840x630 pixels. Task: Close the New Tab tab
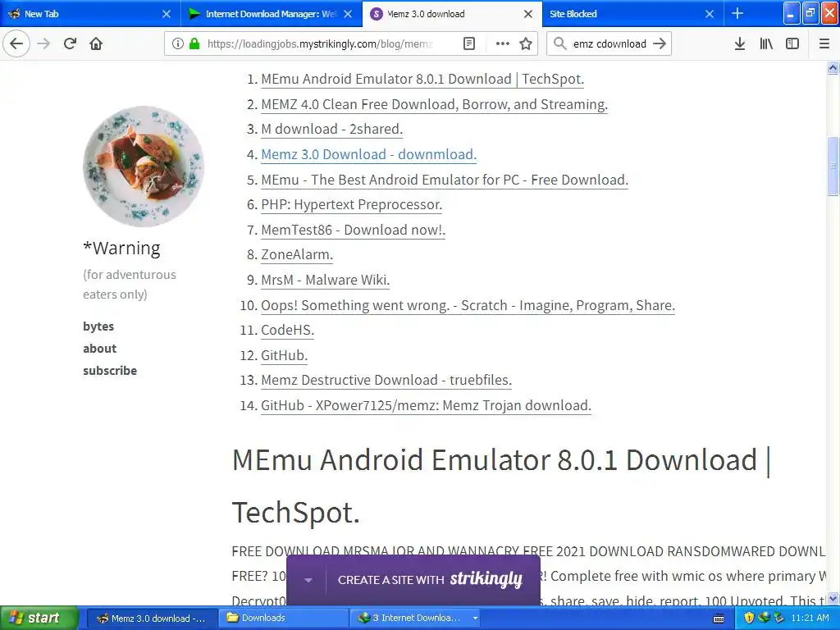click(167, 14)
